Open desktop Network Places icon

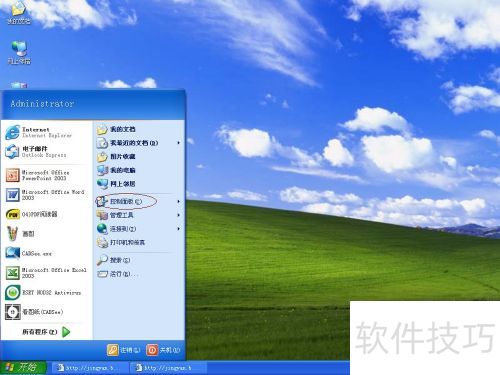19,49
